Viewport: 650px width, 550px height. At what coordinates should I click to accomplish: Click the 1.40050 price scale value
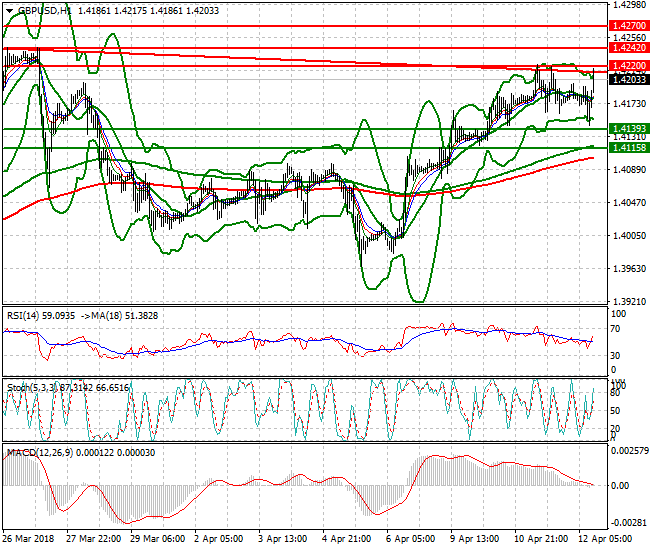(x=629, y=235)
